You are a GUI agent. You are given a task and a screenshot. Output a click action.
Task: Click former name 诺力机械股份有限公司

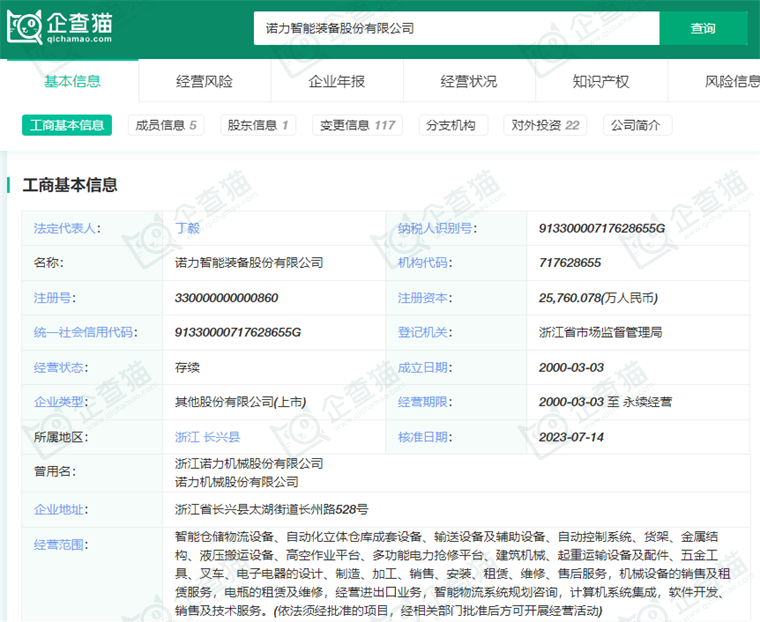[237, 482]
